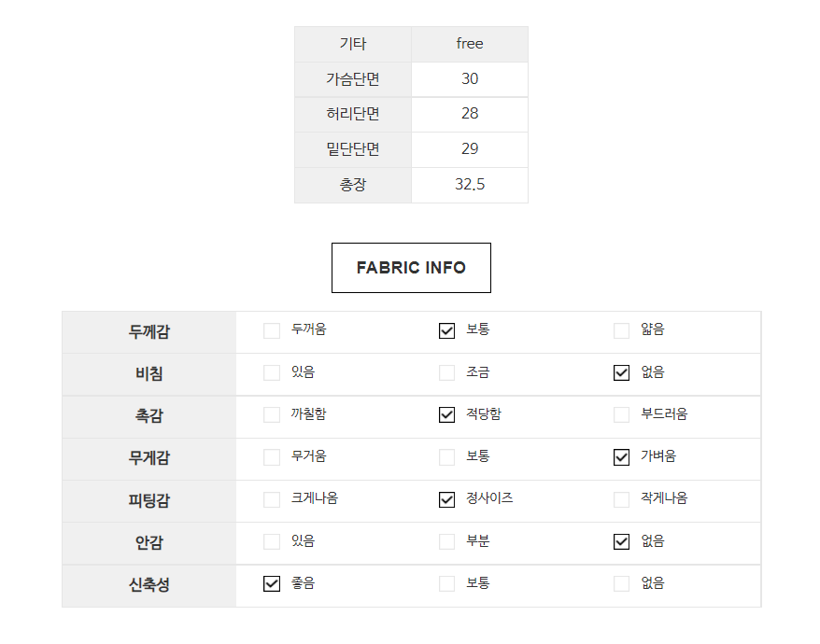The image size is (820, 644).
Task: Uncheck the 가벼움 weight checkbox
Action: (x=622, y=457)
